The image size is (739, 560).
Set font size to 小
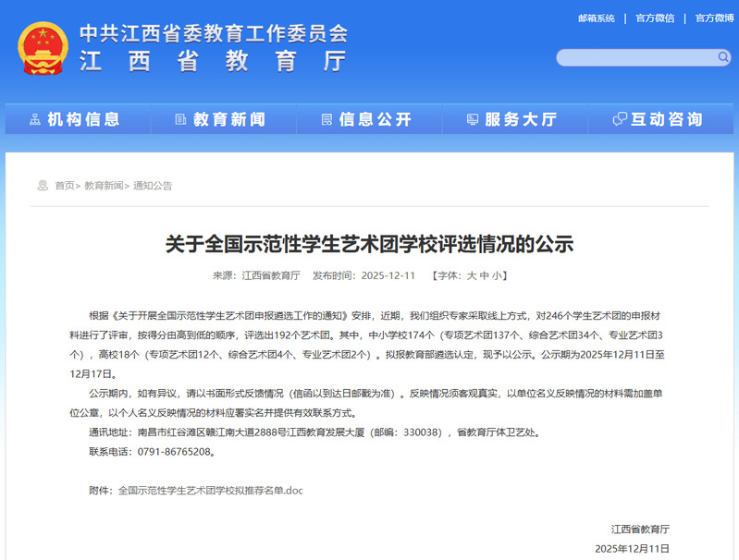click(x=497, y=275)
